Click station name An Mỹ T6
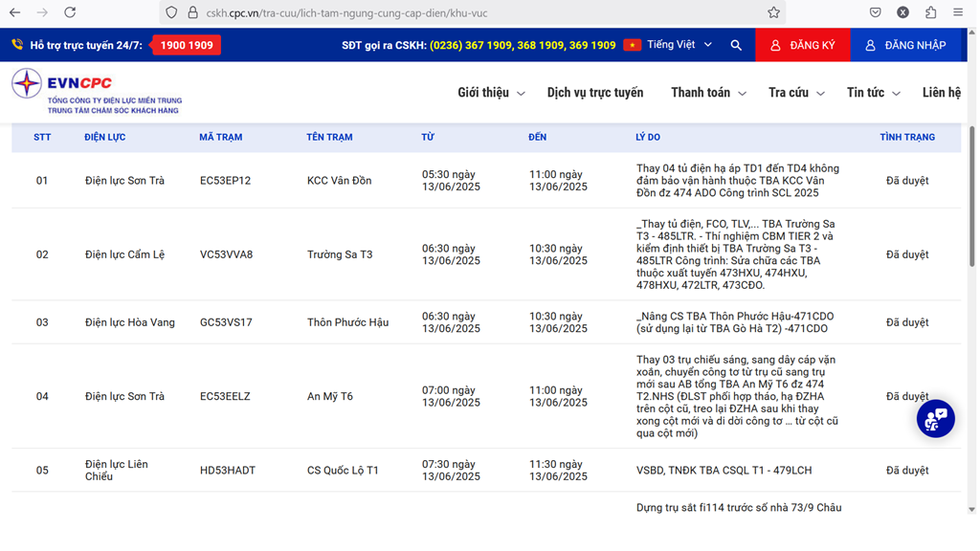Viewport: 980px width, 551px height. (330, 396)
